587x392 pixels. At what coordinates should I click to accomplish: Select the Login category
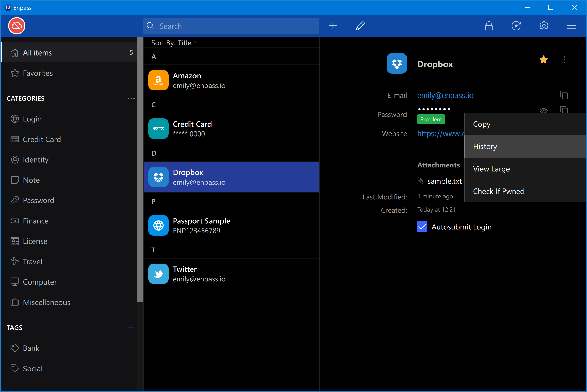tap(69, 119)
